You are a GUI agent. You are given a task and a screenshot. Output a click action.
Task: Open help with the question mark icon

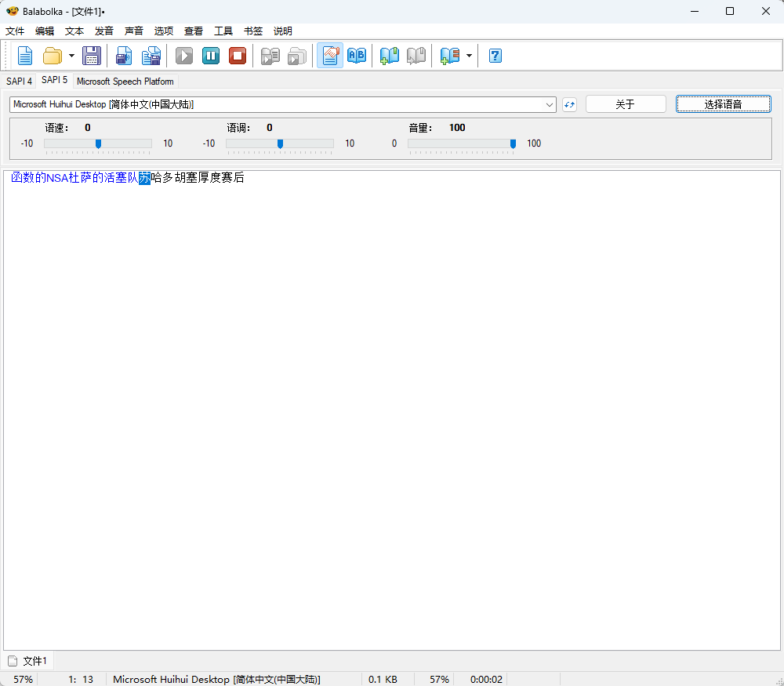click(495, 56)
